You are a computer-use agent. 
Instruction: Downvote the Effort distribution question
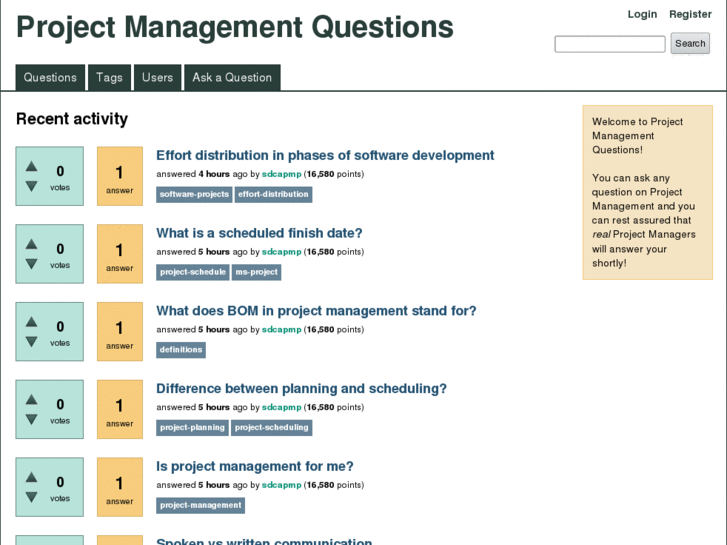click(31, 186)
